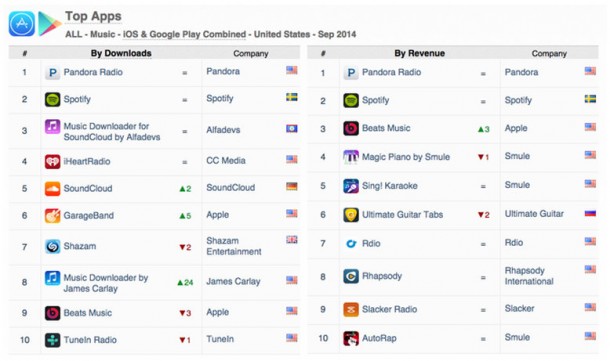Open Sing! Karaoke in revenue list
This screenshot has height=361, width=610.
[389, 186]
